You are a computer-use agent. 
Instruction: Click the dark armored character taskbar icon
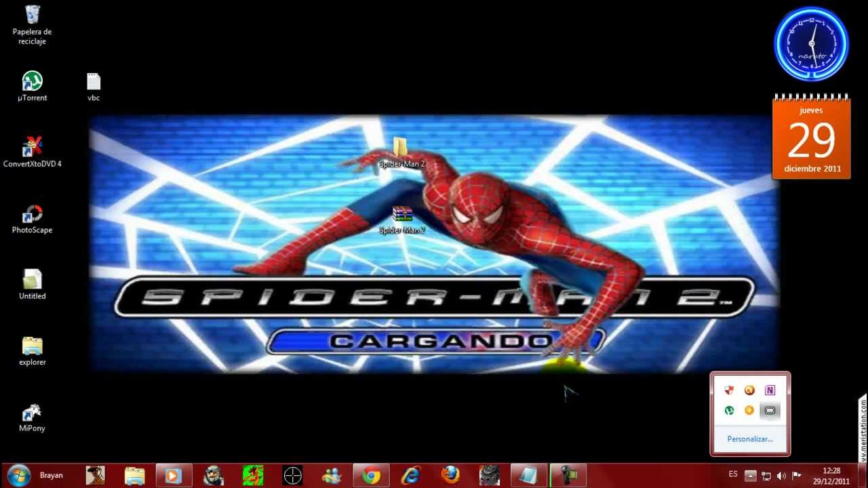tap(489, 475)
